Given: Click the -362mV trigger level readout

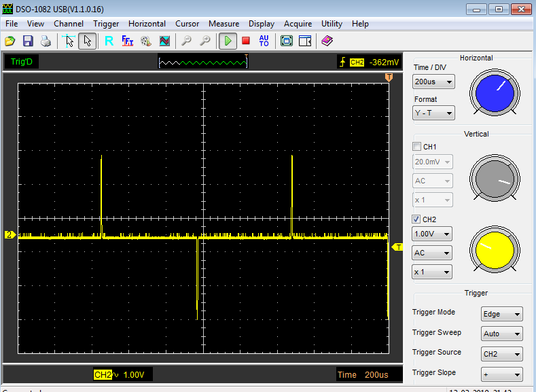Looking at the screenshot, I should (x=384, y=63).
